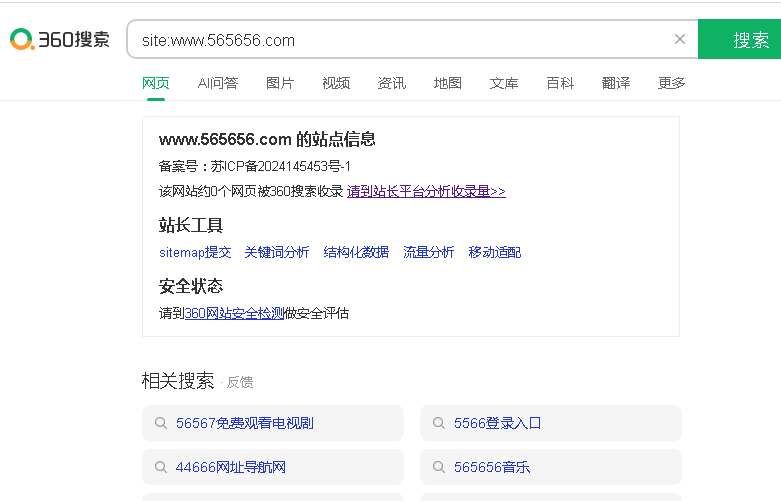Open the 360网站安全检测 link
The width and height of the screenshot is (781, 501).
[234, 313]
